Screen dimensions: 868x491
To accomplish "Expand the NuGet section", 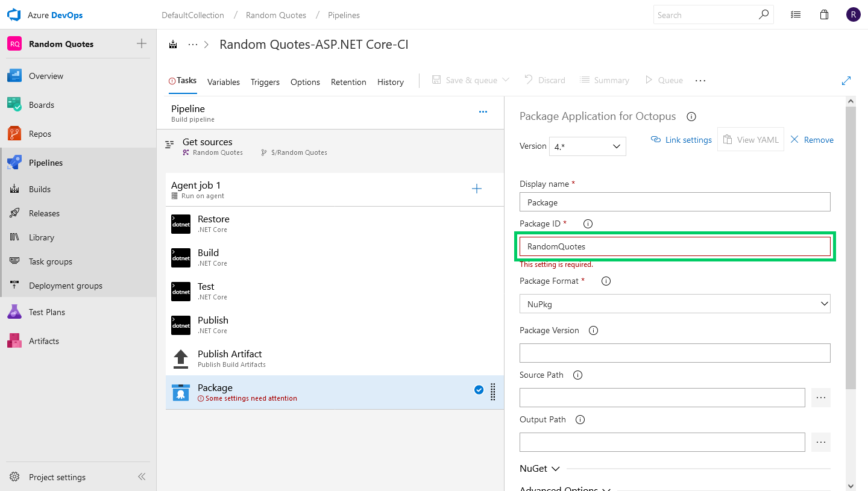I will click(539, 469).
